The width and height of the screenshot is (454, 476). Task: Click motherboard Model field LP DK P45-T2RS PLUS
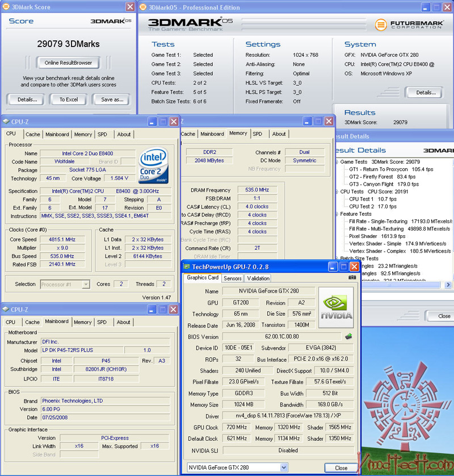(82, 350)
